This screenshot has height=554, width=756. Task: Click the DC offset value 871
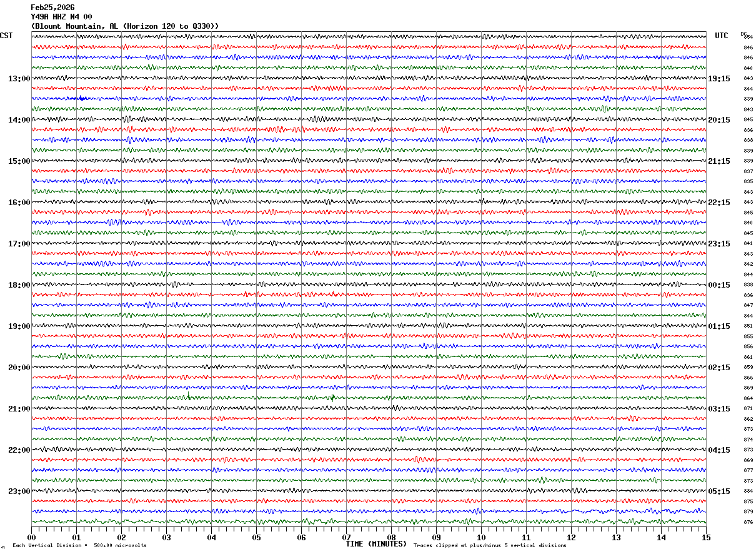click(x=748, y=408)
